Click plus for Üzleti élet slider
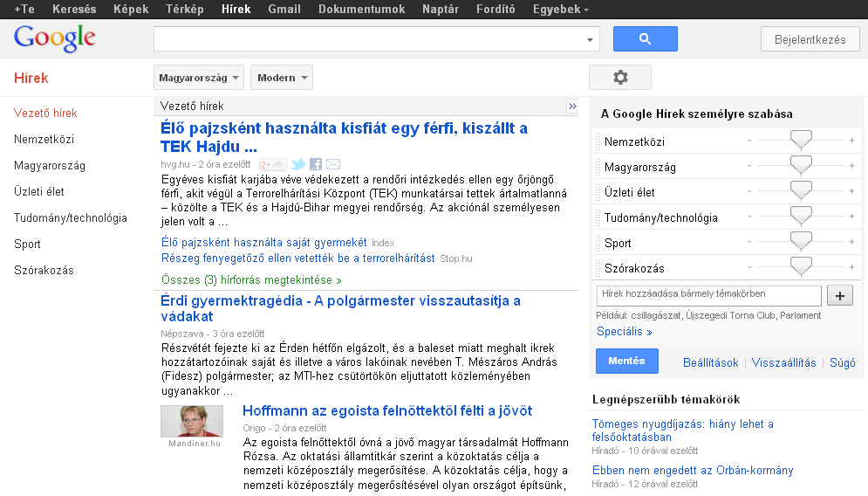The image size is (868, 496). point(851,191)
